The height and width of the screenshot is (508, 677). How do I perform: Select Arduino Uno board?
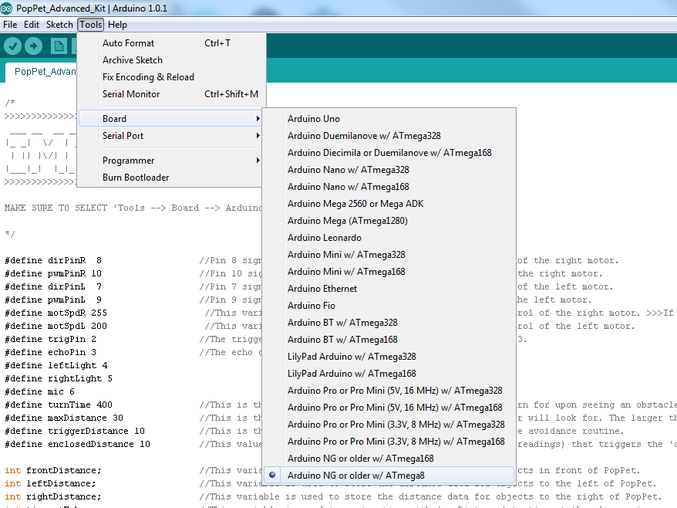389,119
